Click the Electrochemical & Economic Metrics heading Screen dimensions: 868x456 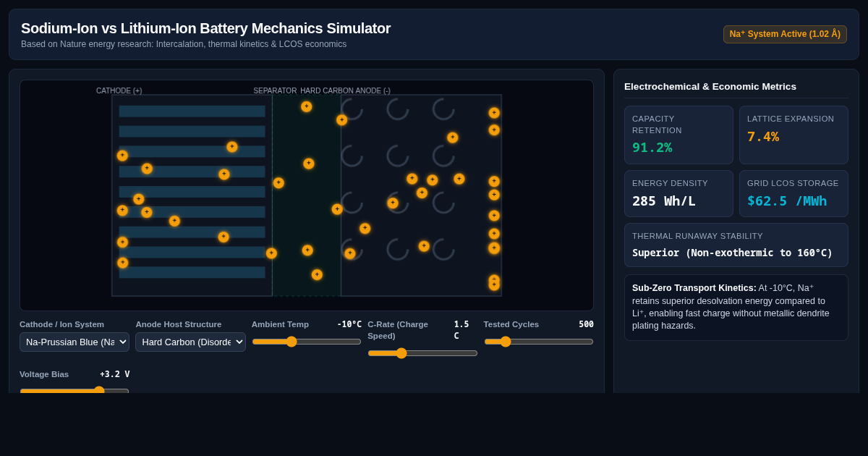710,86
